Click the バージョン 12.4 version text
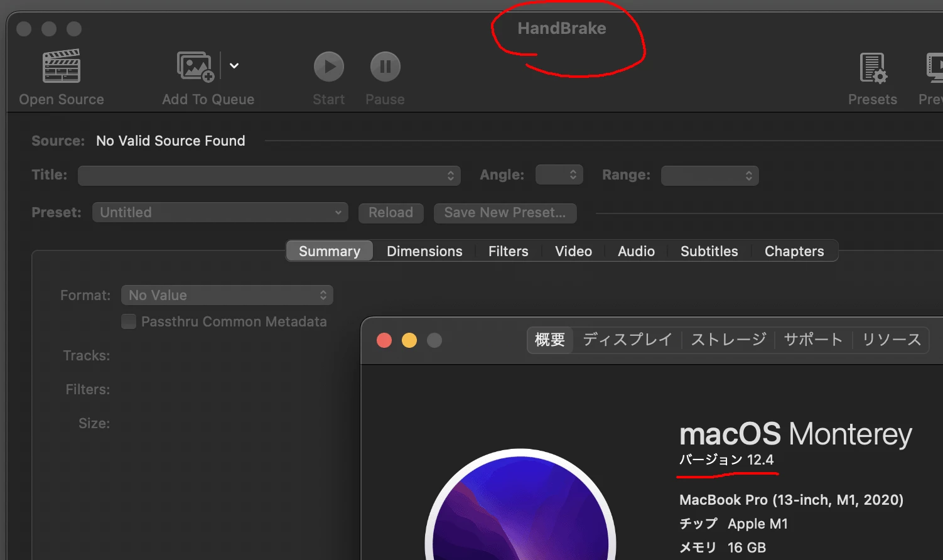This screenshot has height=560, width=943. [x=726, y=460]
